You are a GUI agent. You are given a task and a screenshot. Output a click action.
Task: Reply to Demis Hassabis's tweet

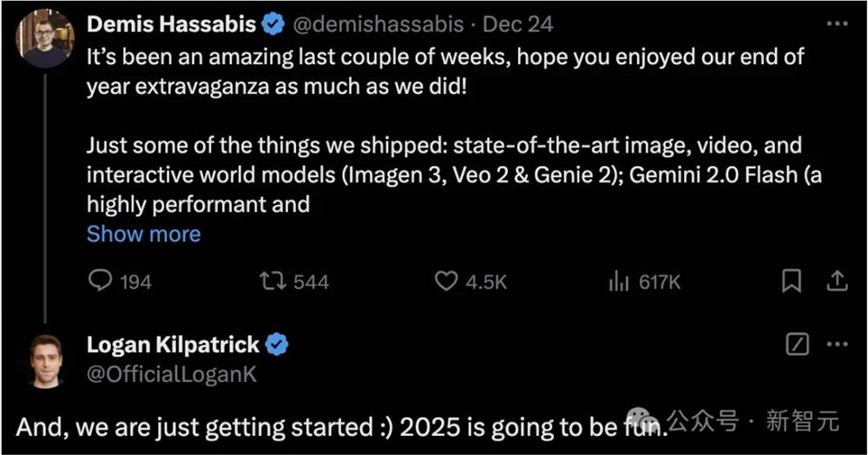(102, 281)
